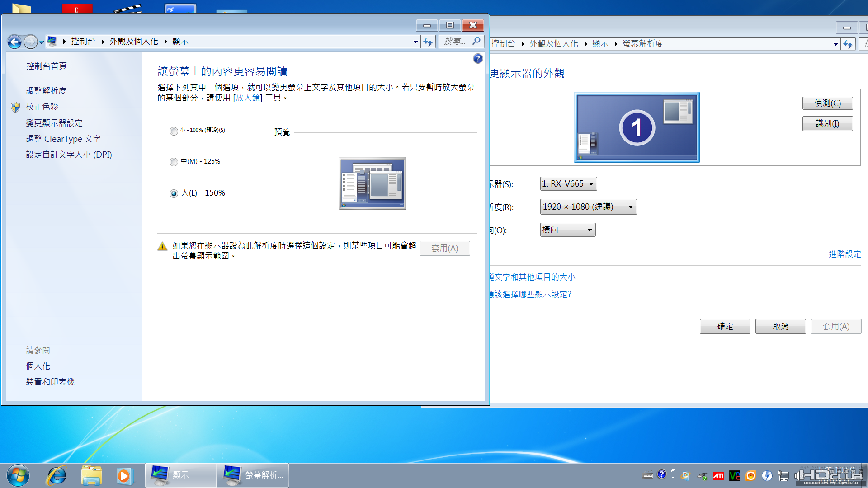Open Windows Media Player taskbar icon
The width and height of the screenshot is (868, 488).
pos(124,475)
